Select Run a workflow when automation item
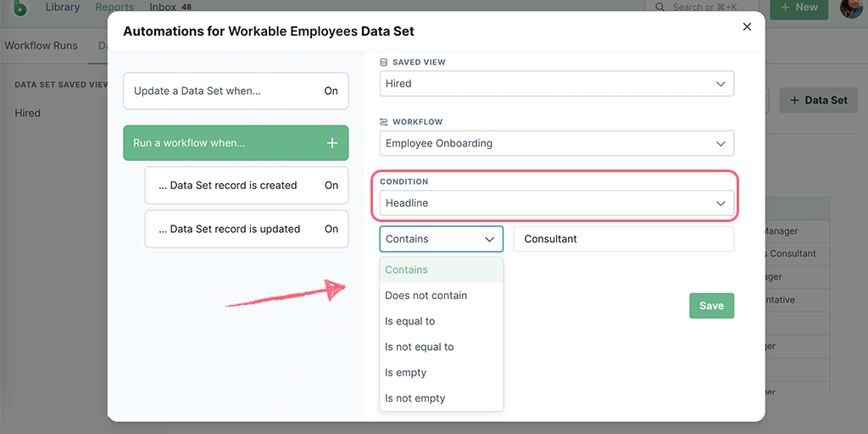 236,142
